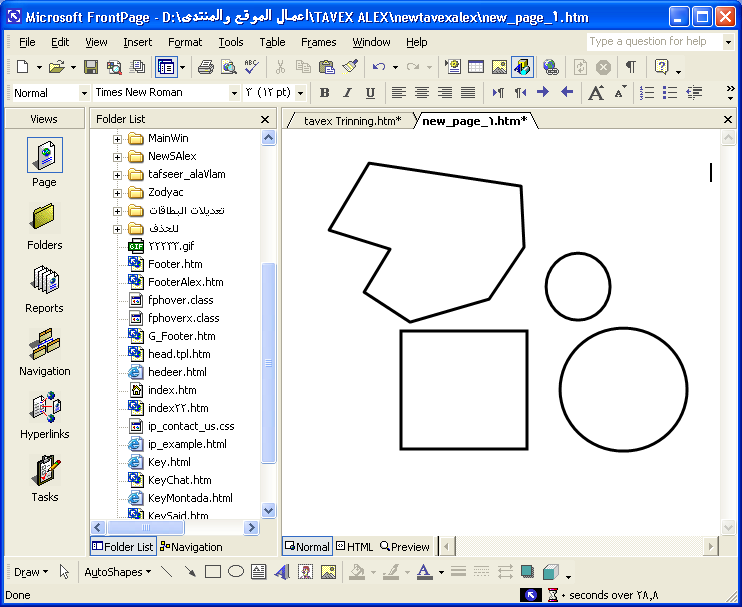Open the Frames menu
Screen dimensions: 742x607
[318, 42]
